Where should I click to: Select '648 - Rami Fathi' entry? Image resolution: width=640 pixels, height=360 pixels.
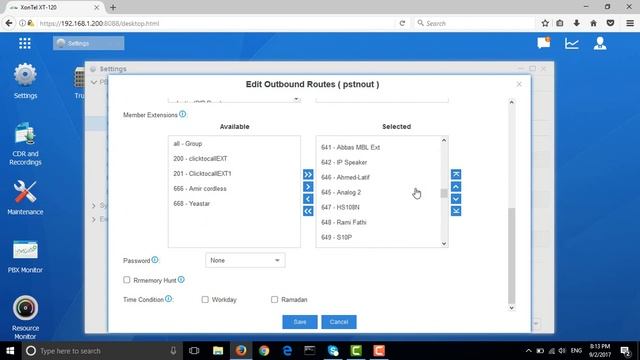378,222
